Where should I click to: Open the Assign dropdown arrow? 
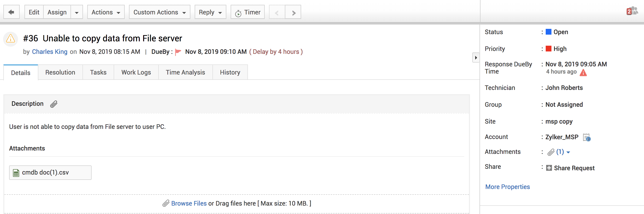77,12
